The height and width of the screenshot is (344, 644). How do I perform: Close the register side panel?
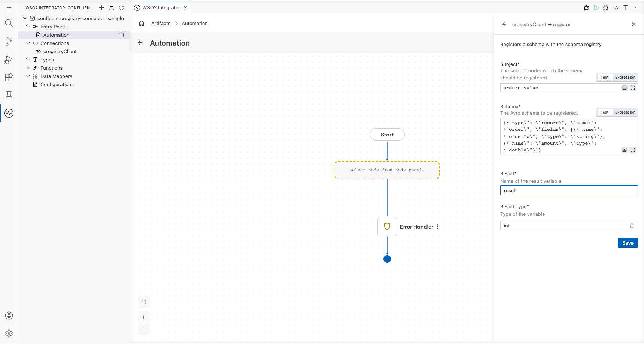[x=634, y=24]
